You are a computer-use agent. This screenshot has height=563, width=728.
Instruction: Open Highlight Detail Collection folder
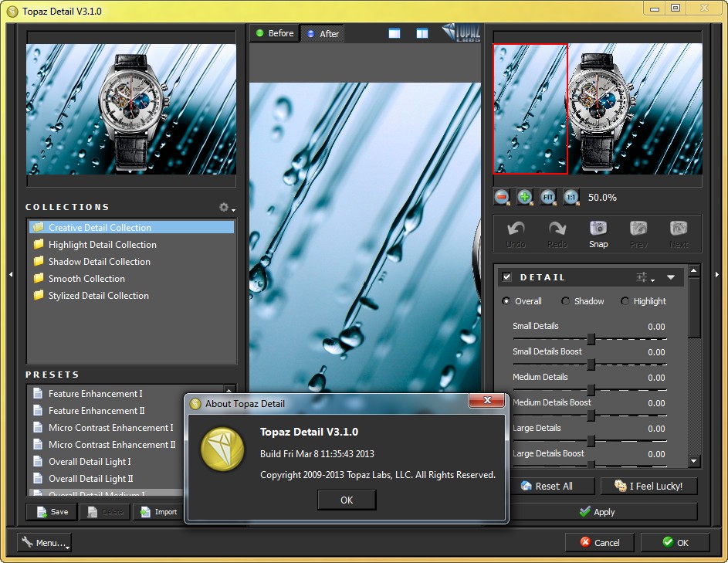pyautogui.click(x=131, y=244)
